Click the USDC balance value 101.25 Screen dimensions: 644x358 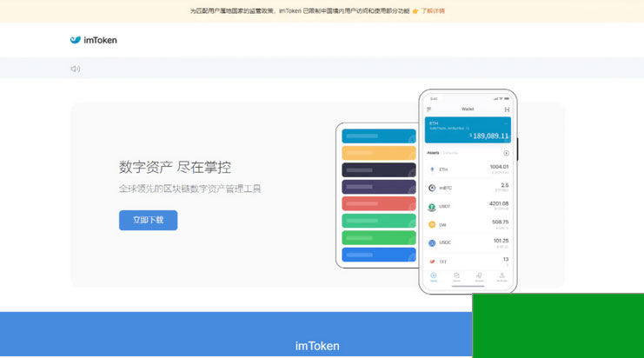pyautogui.click(x=501, y=241)
